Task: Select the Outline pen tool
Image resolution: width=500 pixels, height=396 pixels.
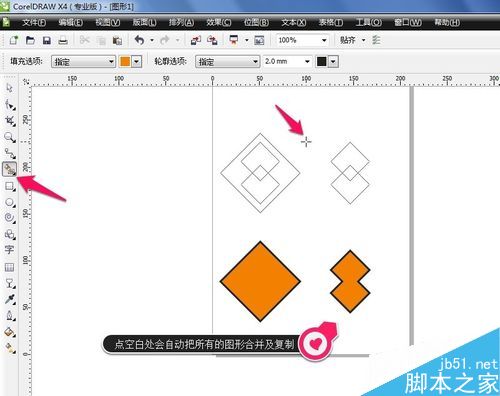Action: click(x=9, y=315)
